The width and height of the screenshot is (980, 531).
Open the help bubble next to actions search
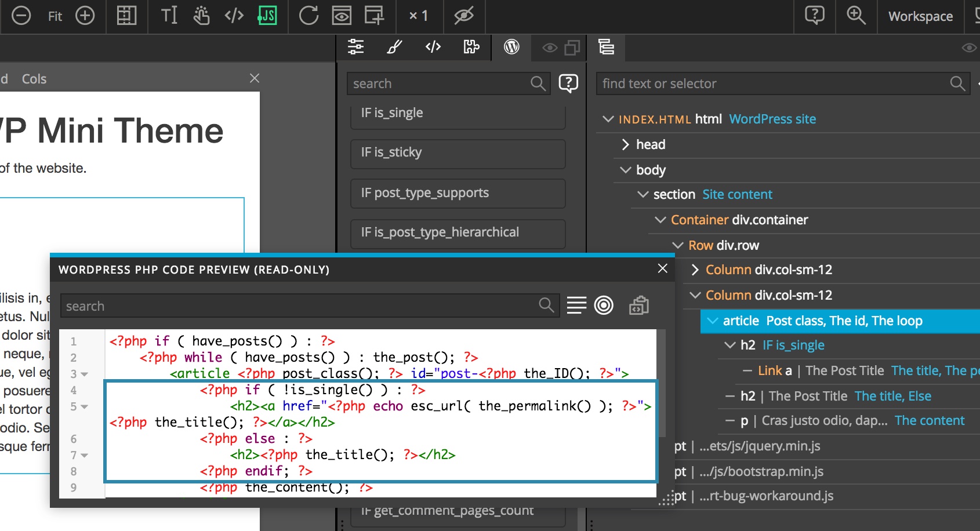pos(568,83)
